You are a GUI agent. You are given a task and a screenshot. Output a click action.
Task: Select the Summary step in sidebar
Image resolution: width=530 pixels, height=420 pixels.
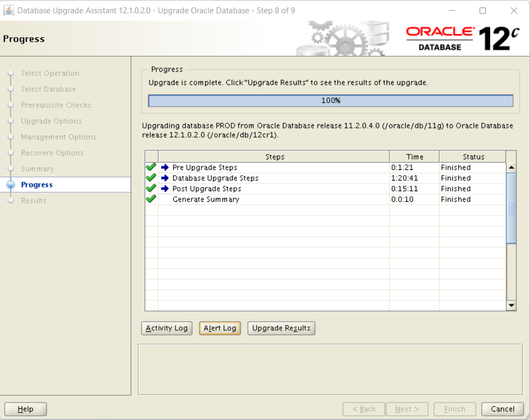38,168
